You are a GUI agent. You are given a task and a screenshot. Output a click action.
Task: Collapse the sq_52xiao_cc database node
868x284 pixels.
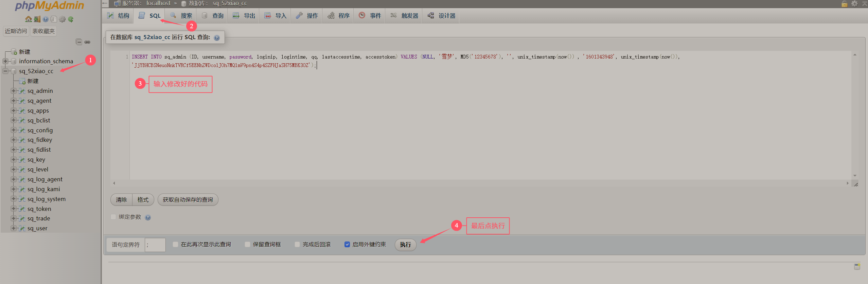tap(5, 71)
